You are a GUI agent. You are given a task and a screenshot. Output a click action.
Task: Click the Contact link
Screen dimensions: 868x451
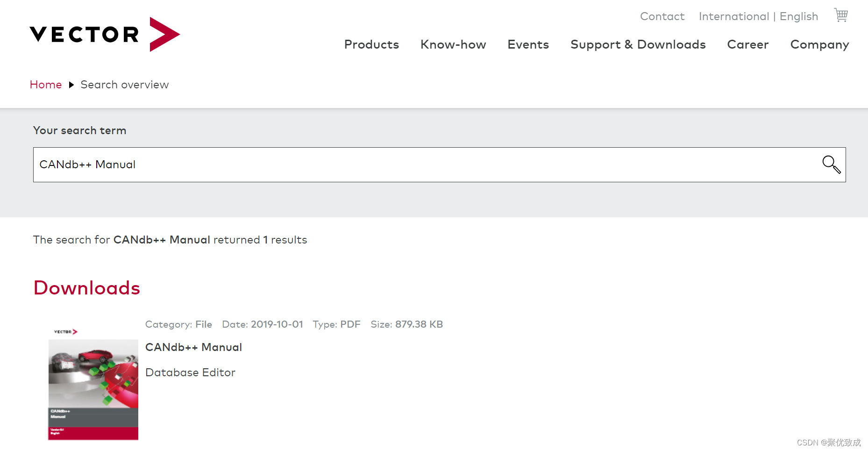(662, 16)
